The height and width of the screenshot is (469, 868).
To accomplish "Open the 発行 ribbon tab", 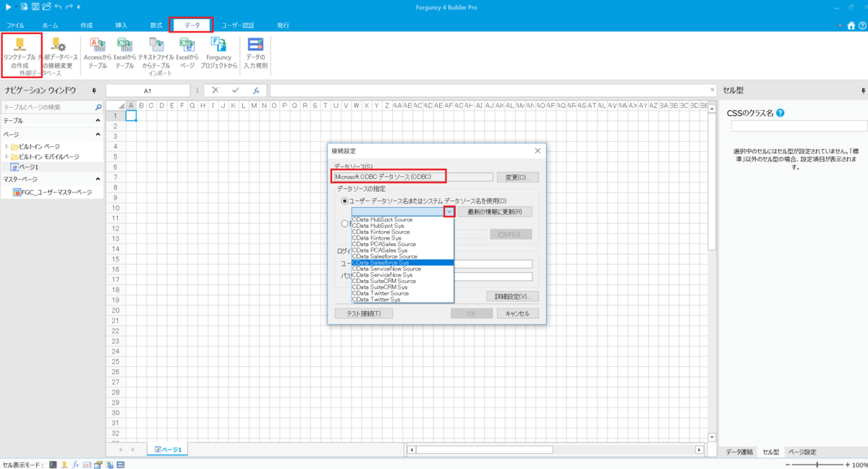I will (x=283, y=25).
